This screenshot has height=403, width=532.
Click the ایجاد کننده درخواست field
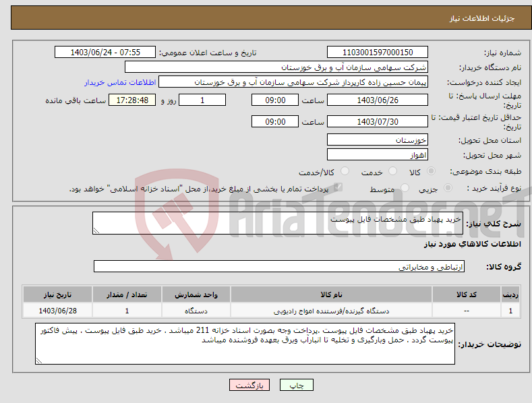[x=293, y=82]
